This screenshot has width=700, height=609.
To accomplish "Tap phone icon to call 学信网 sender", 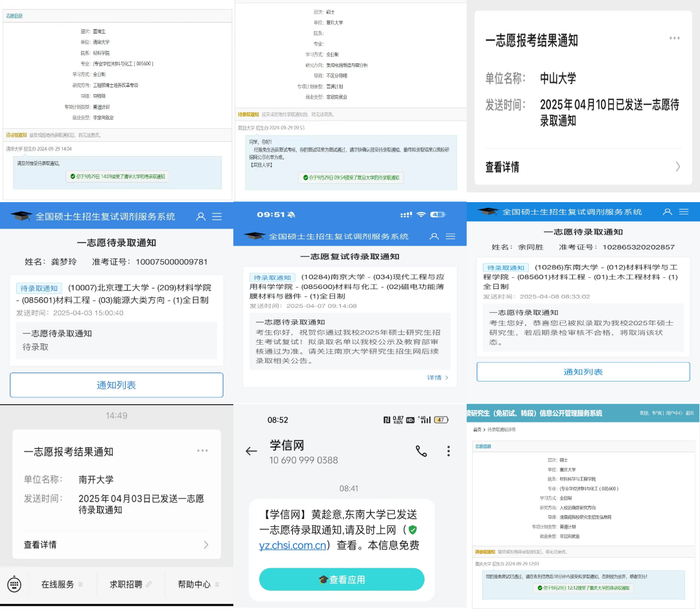I will click(x=422, y=452).
